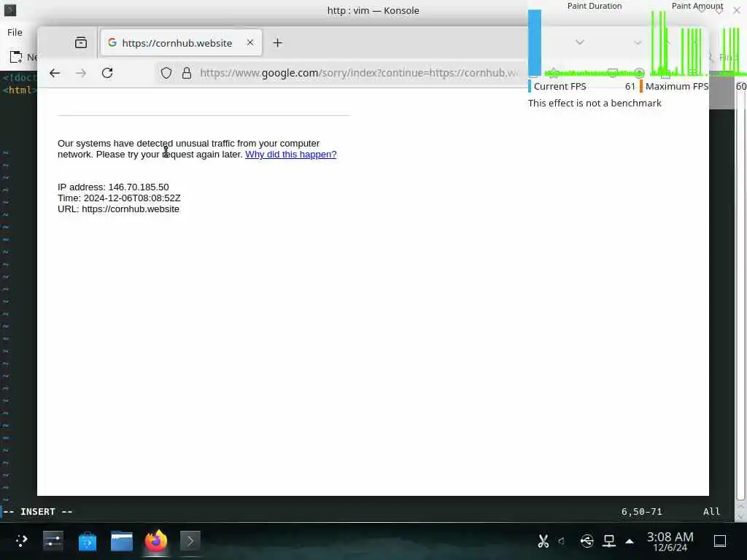Open a new browser tab with plus button
The height and width of the screenshot is (560, 747).
click(278, 43)
